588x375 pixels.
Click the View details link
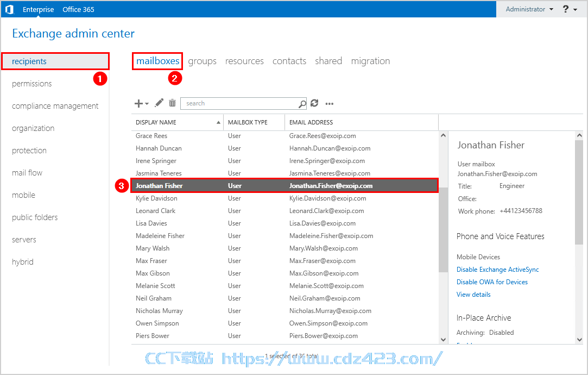[x=473, y=295]
